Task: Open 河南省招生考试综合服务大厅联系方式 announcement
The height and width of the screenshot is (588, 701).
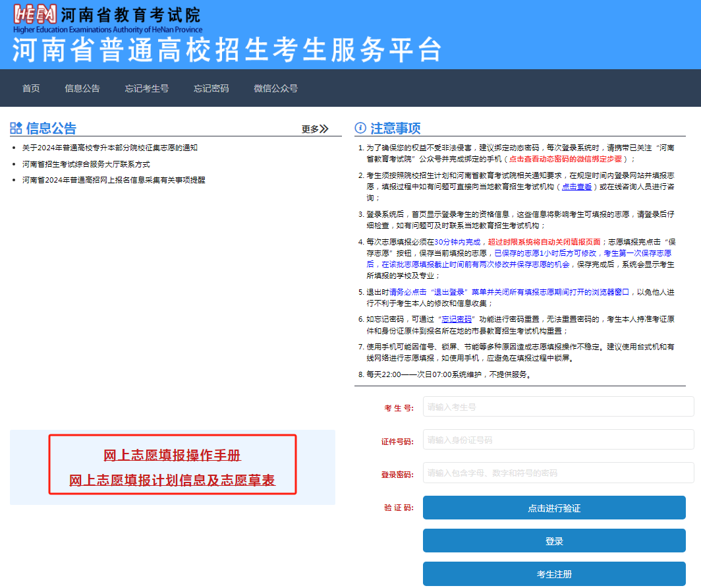Action: 86,163
